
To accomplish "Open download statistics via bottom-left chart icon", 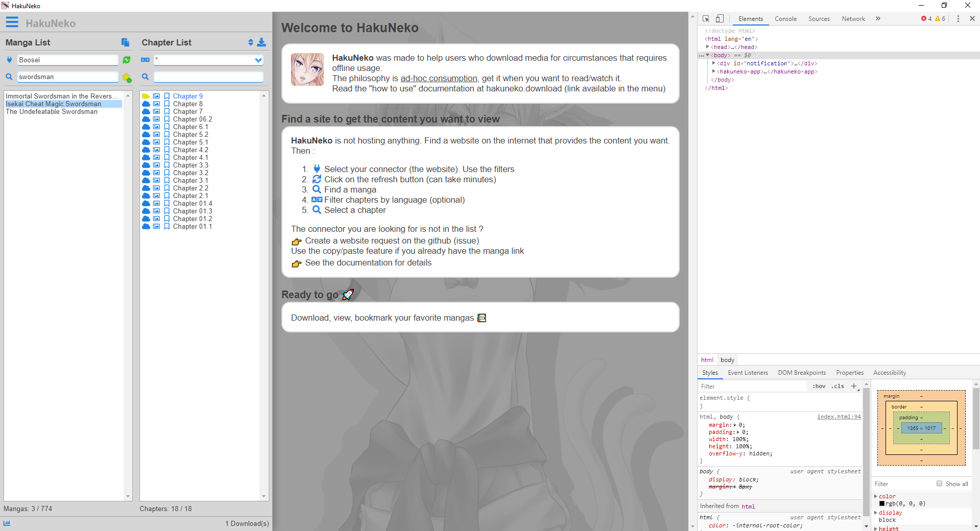I will (x=6, y=523).
